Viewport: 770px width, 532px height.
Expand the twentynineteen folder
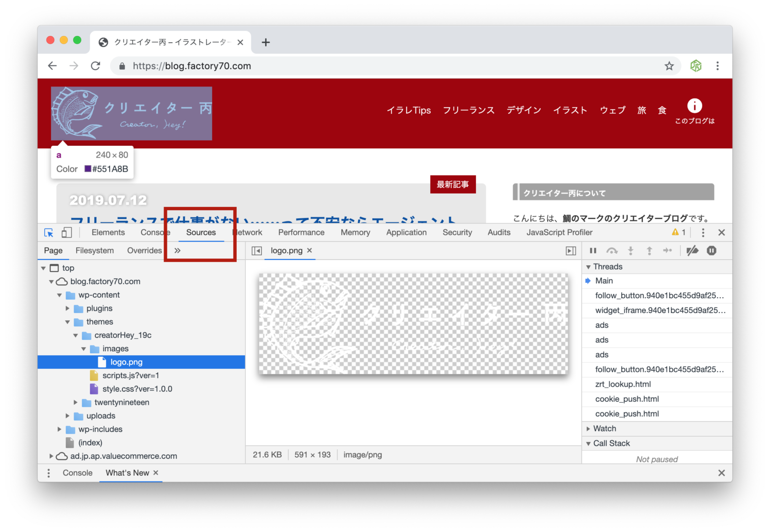[76, 402]
